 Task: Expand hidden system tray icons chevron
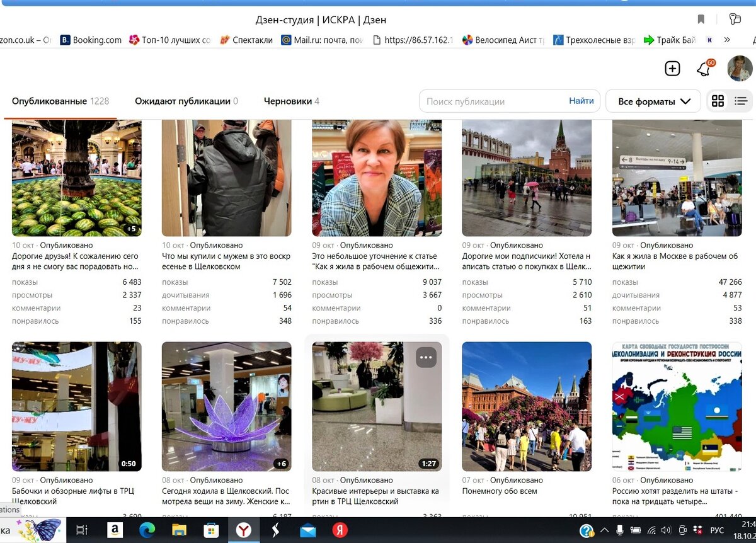604,530
